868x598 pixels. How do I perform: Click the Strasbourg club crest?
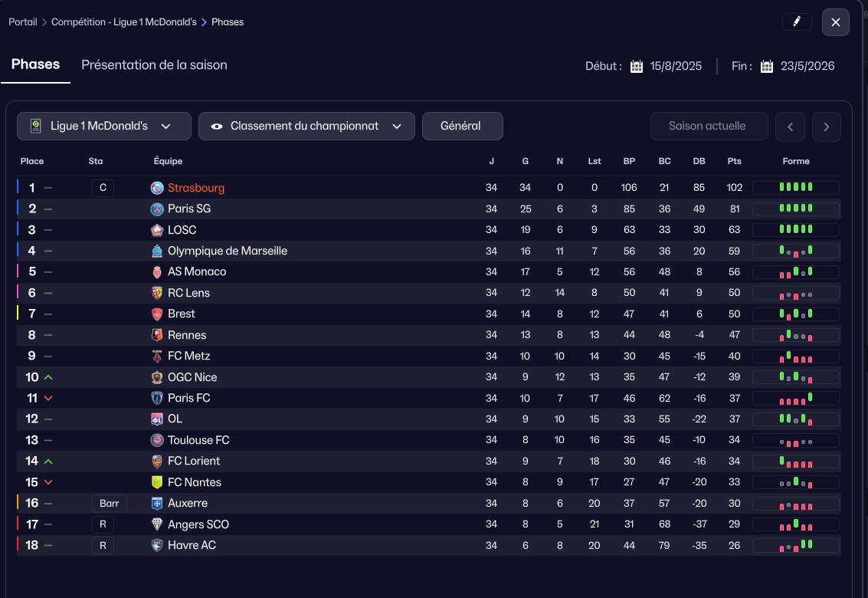pos(157,188)
